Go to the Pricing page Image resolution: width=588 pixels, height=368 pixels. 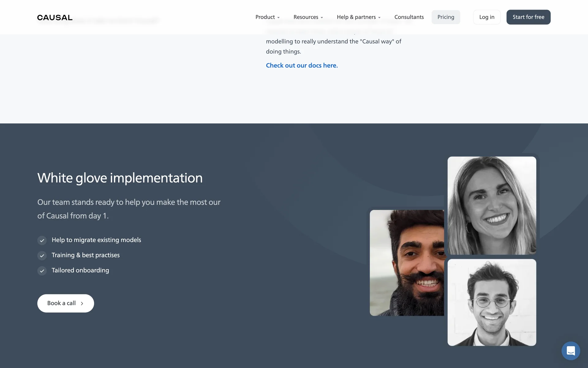pos(446,17)
